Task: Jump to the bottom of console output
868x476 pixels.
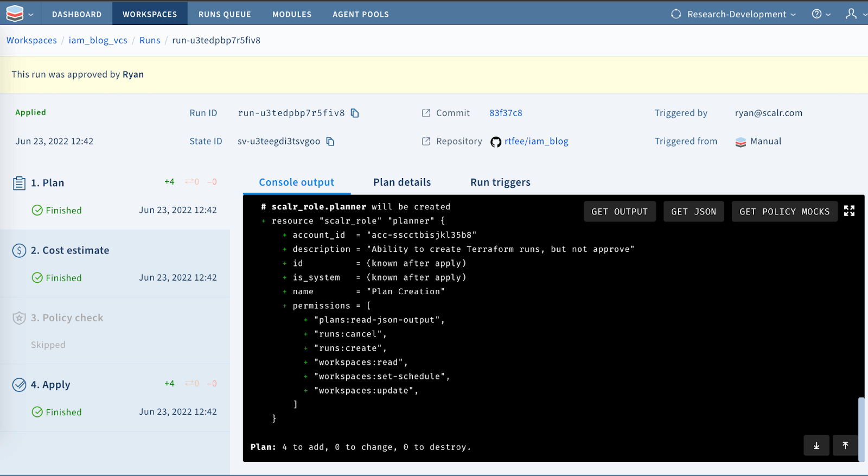Action: (816, 446)
